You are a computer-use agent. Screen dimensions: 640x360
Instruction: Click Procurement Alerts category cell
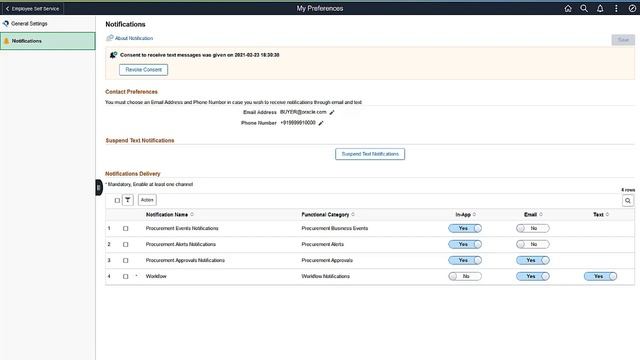tap(322, 244)
